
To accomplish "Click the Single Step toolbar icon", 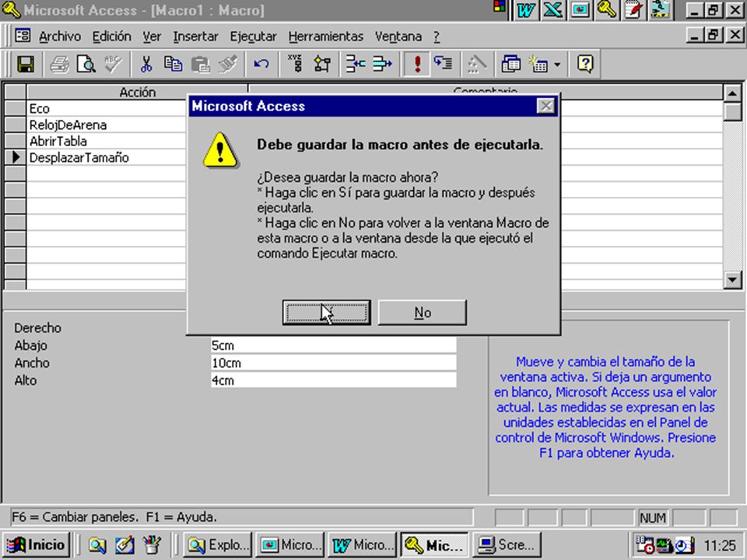I will click(x=444, y=64).
